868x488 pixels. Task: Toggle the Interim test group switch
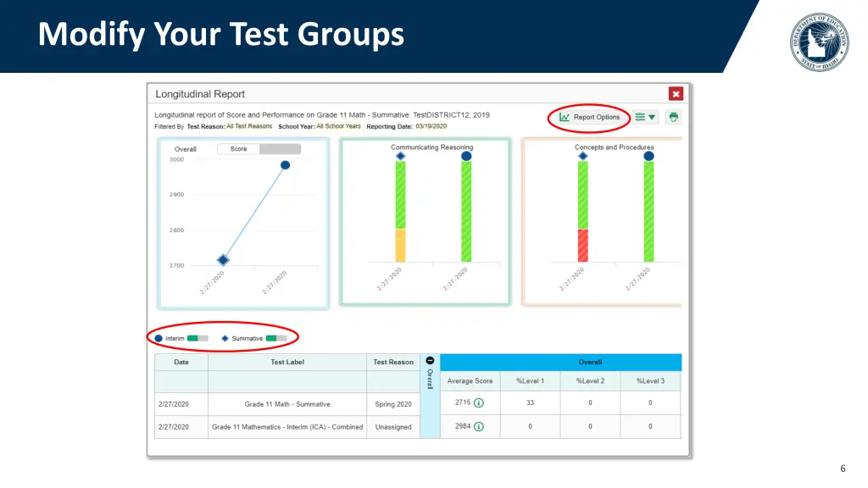pos(198,338)
